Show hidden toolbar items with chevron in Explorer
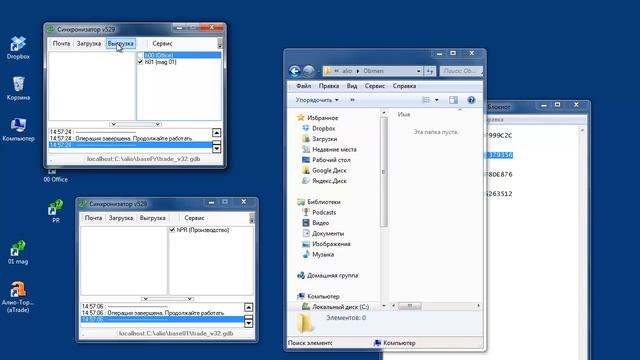Viewport: 640px width, 360px height. tap(352, 100)
